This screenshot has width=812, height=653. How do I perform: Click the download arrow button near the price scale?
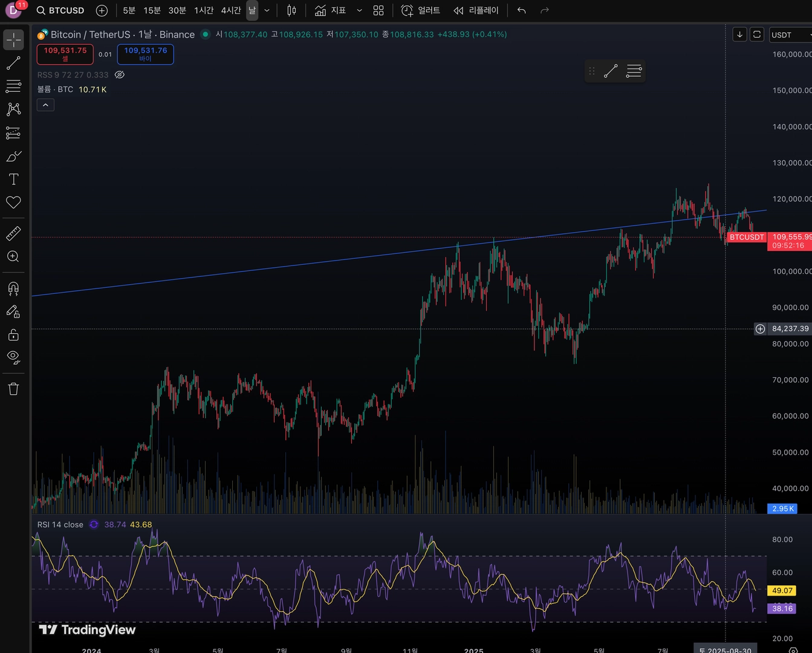point(739,34)
